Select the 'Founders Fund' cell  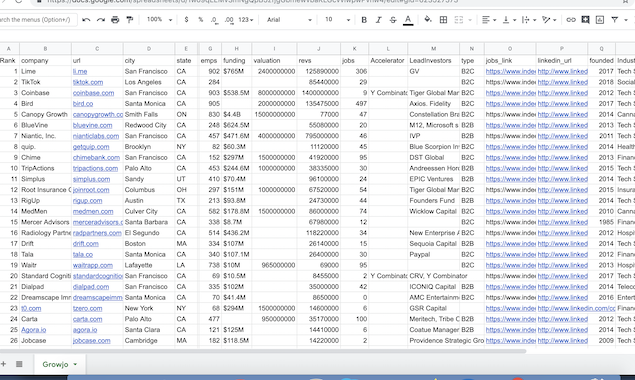434,201
